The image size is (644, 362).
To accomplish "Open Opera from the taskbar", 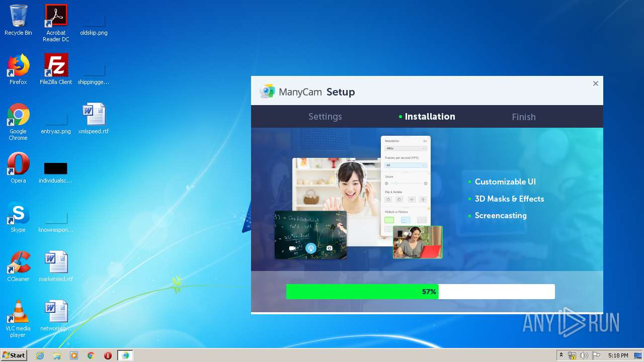I will click(x=108, y=355).
